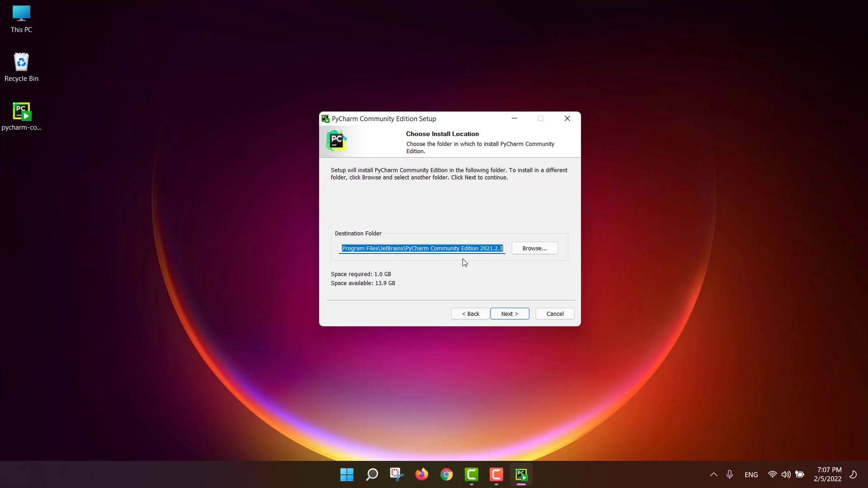Click inside the Destination Folder path field

422,248
